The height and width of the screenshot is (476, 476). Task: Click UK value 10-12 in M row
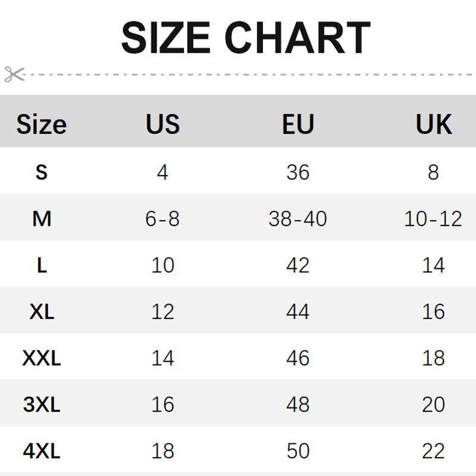pos(433,219)
